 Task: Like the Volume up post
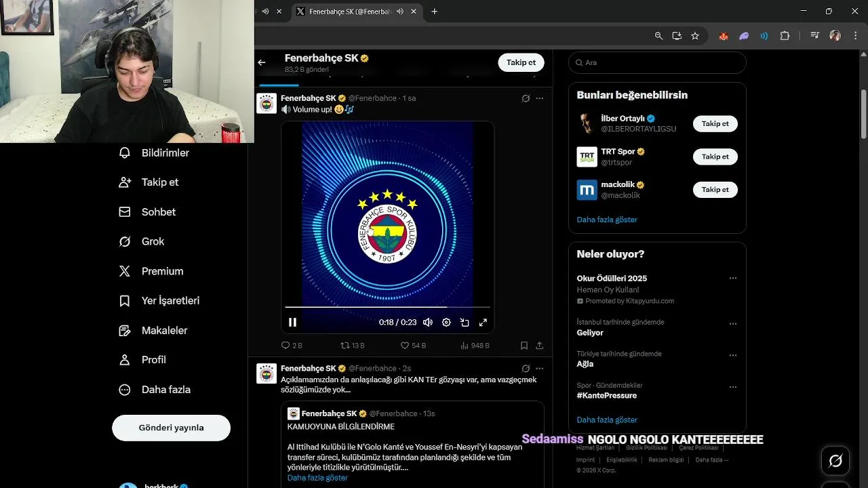[413, 346]
